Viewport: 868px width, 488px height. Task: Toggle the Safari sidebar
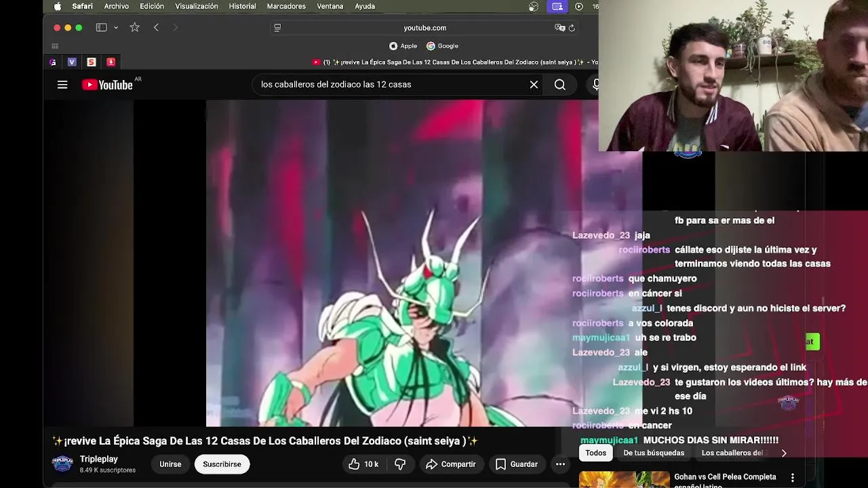click(x=101, y=28)
